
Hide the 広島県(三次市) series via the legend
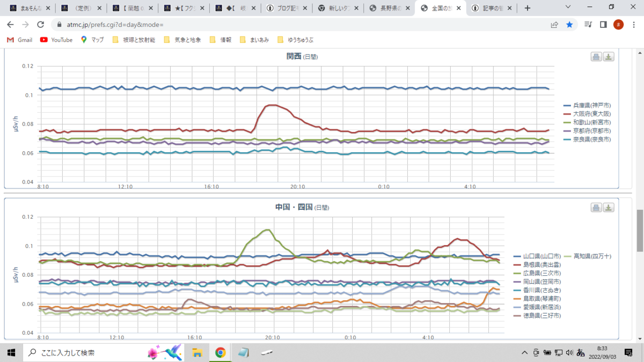(537, 273)
